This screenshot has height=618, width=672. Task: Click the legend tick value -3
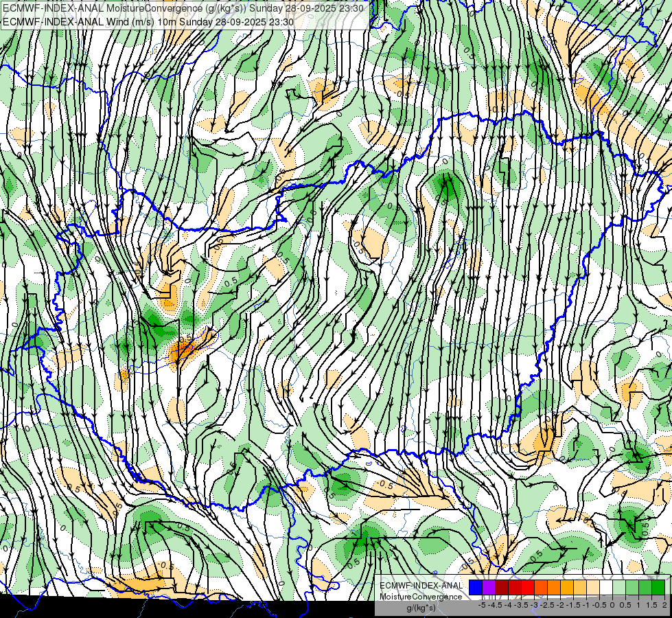[535, 605]
